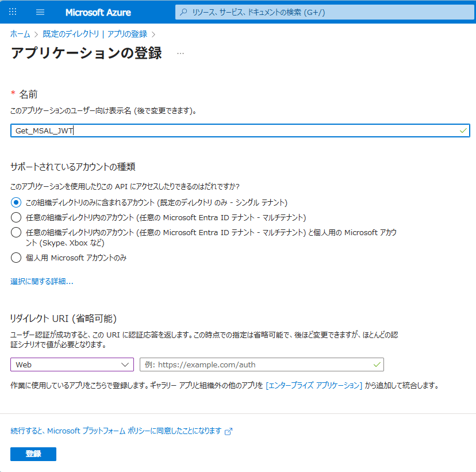Click the サポートされているアカウントの種類 heading
Screen dimensions: 476x472
(x=73, y=167)
